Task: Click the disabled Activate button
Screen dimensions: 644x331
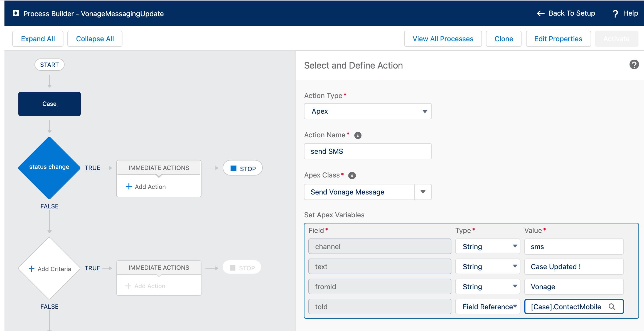Action: [616, 39]
